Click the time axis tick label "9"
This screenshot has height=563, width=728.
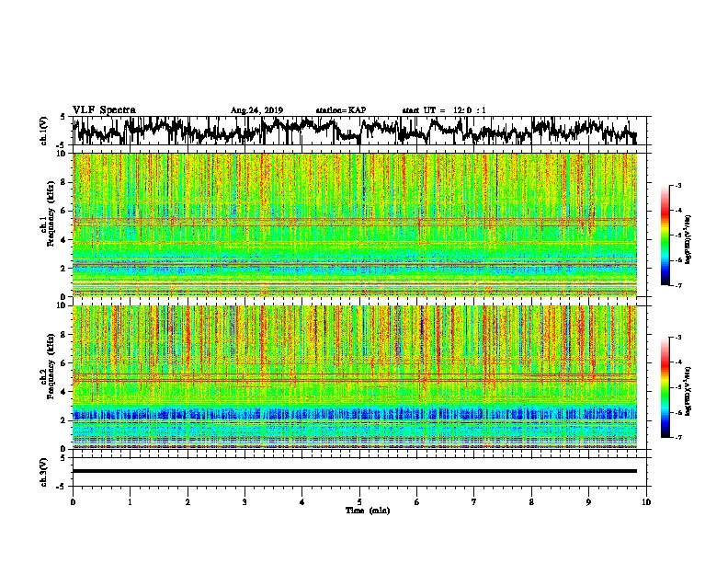point(588,502)
